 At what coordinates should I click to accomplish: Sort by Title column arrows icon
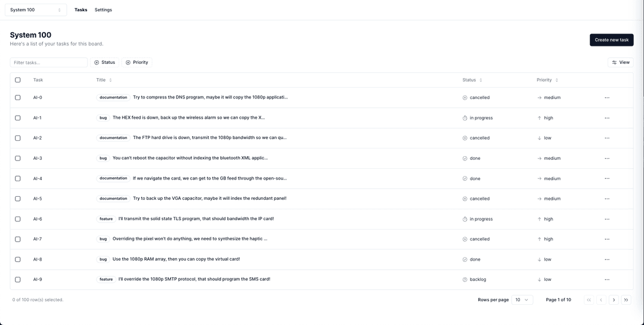[x=110, y=80]
